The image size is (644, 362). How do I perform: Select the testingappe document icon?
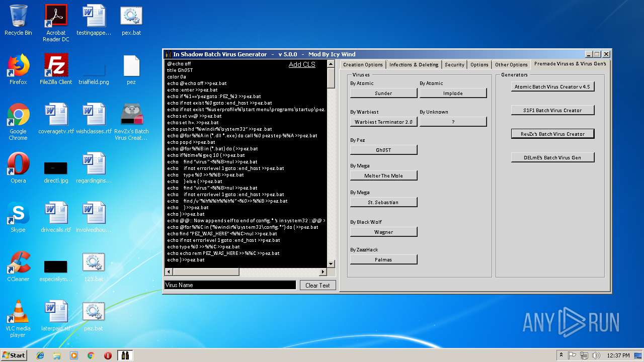94,20
